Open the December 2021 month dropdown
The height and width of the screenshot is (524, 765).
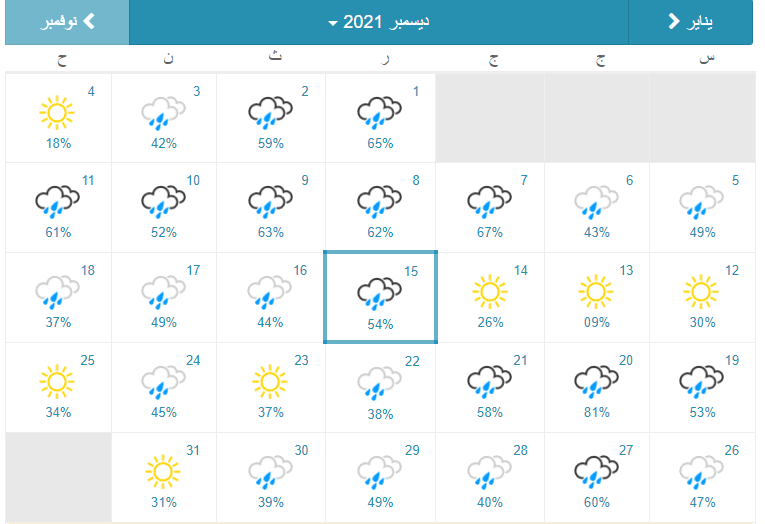point(378,22)
